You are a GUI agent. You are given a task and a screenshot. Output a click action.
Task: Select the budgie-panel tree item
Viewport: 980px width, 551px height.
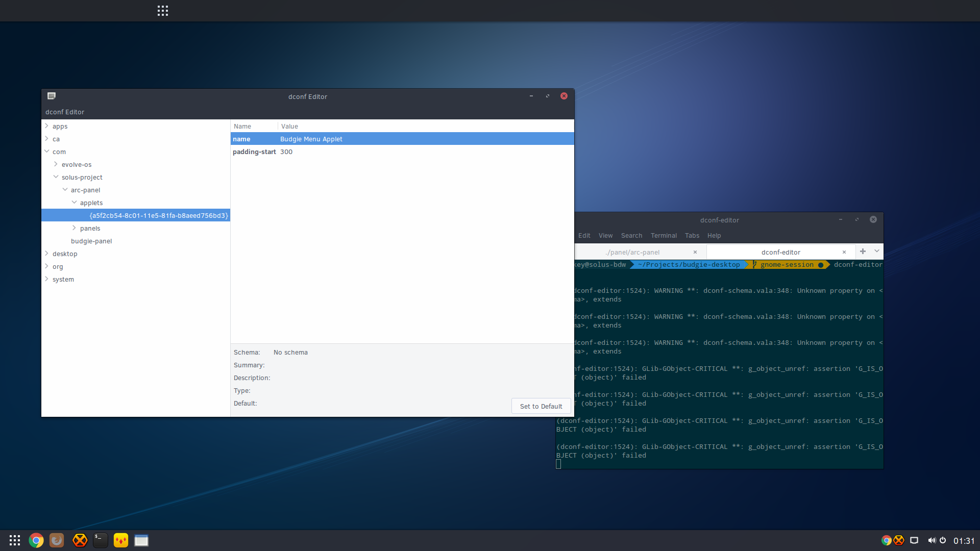point(91,241)
